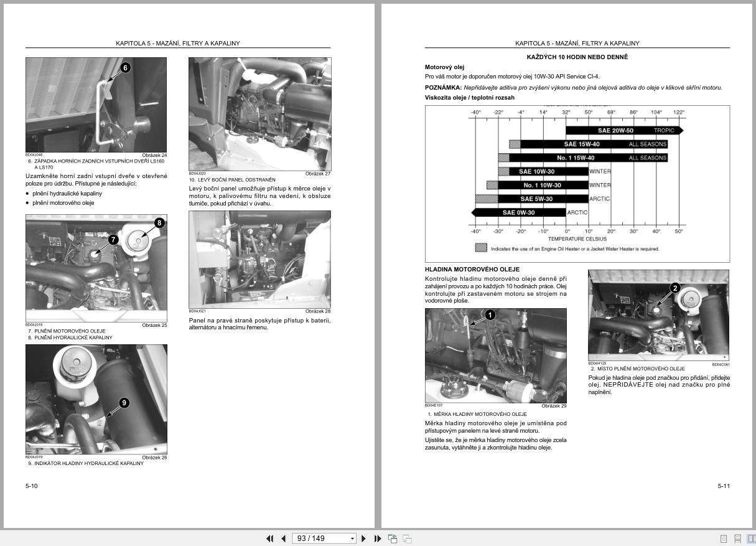This screenshot has height=546, width=756.
Task: Click the Obrázek 25 engine oil fill photo
Action: click(x=96, y=268)
